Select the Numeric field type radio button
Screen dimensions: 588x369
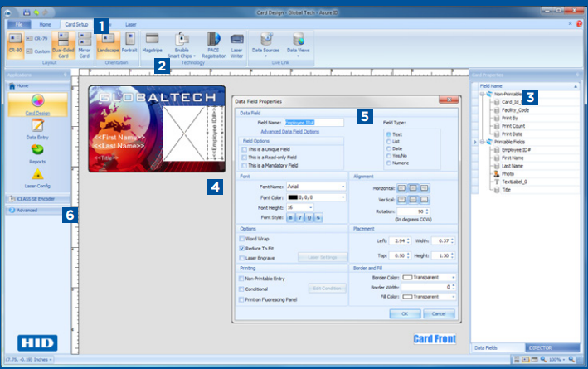[388, 163]
